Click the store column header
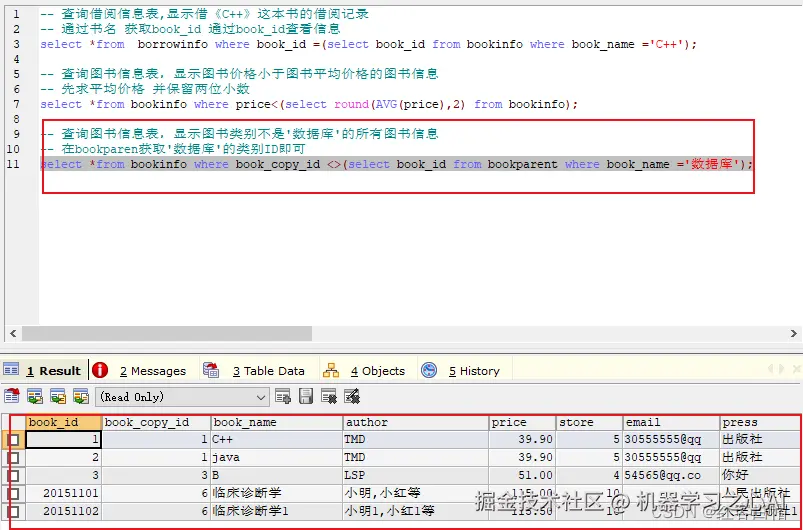803x530 pixels. coord(589,422)
